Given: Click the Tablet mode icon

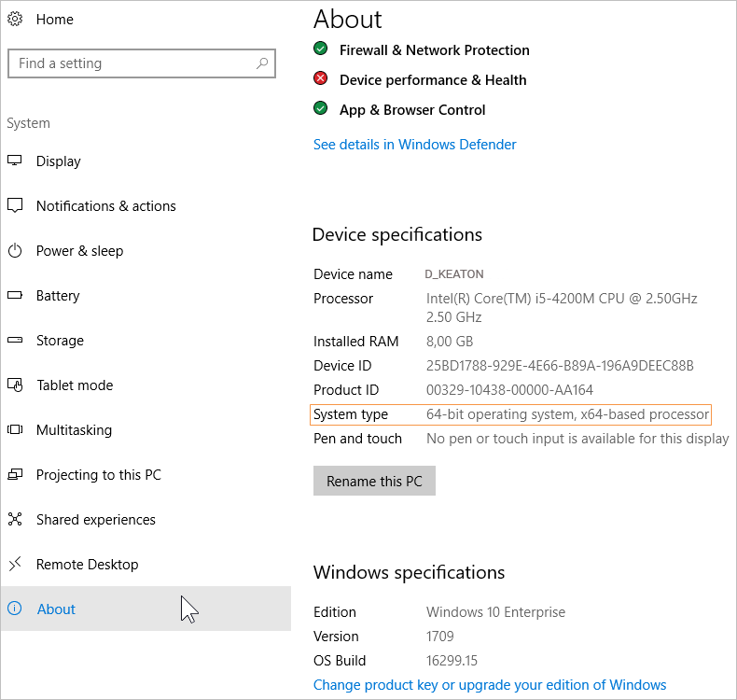Looking at the screenshot, I should point(15,385).
